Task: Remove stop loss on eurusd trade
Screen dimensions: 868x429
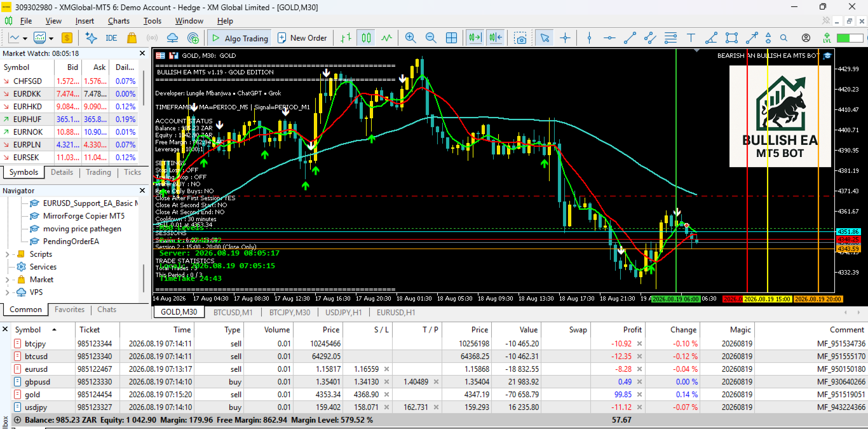Action: coord(386,369)
